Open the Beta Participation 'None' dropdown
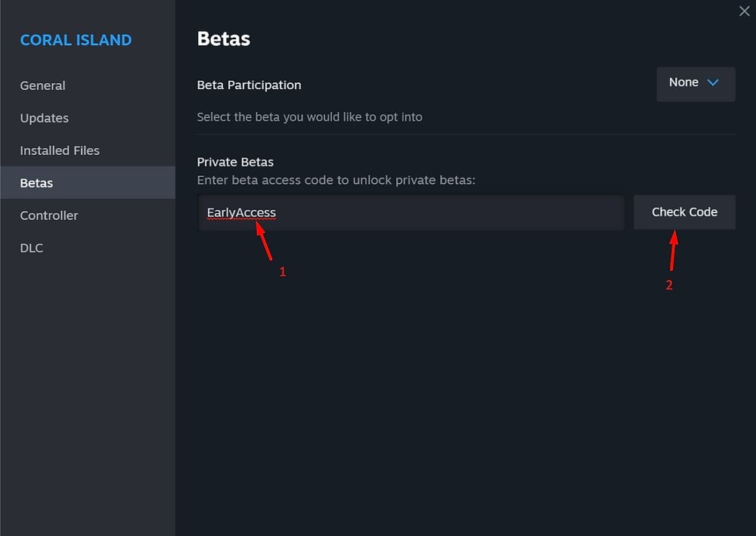Viewport: 756px width, 536px height. point(696,83)
